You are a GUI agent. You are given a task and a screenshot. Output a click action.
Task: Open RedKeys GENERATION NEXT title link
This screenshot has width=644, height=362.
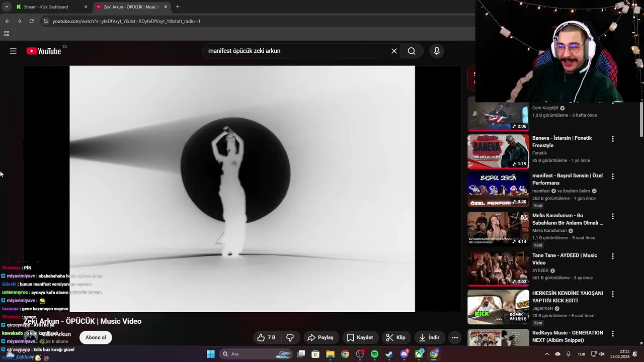[x=568, y=336]
